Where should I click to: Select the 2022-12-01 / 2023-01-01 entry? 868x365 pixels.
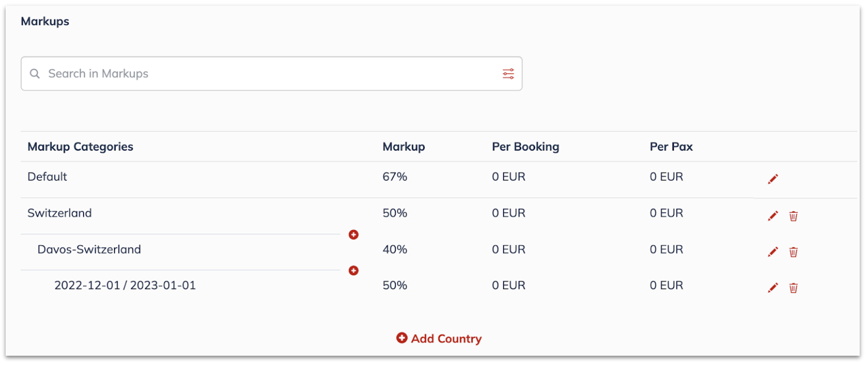pyautogui.click(x=125, y=286)
